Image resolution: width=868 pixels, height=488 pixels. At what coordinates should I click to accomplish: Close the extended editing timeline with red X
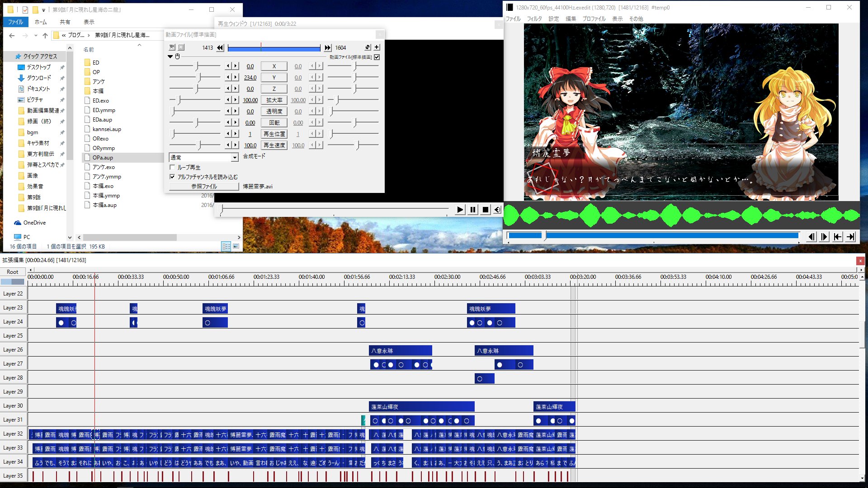[x=860, y=261]
